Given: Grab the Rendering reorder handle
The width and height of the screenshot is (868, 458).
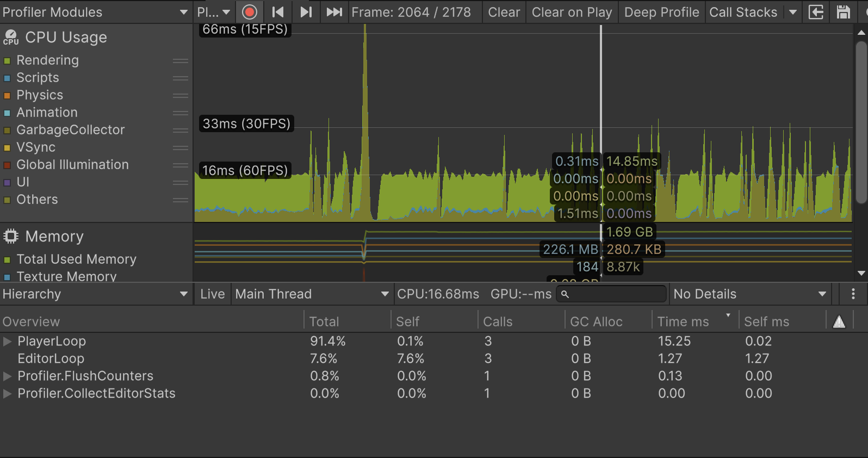Looking at the screenshot, I should coord(181,61).
